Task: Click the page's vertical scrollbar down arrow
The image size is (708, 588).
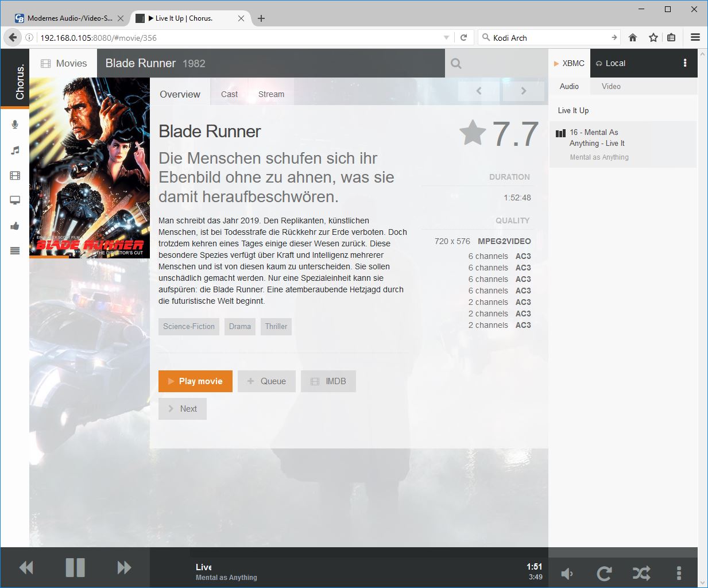Action: click(x=703, y=582)
